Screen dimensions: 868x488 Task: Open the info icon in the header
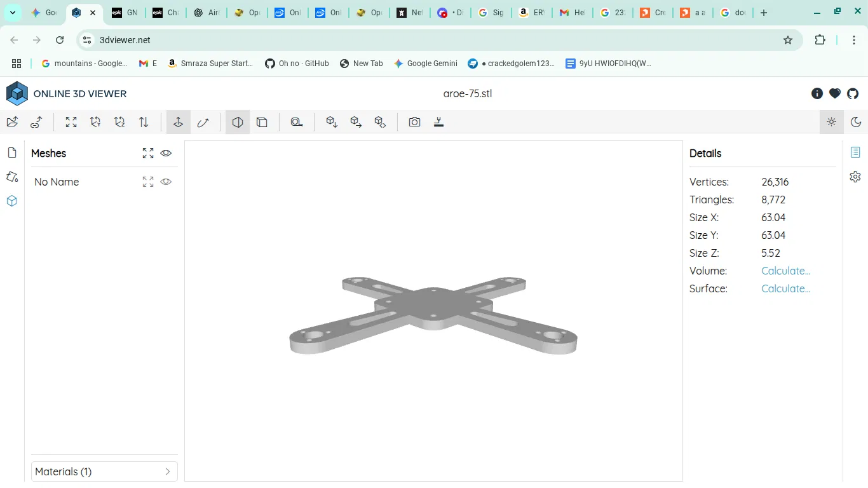click(x=817, y=93)
